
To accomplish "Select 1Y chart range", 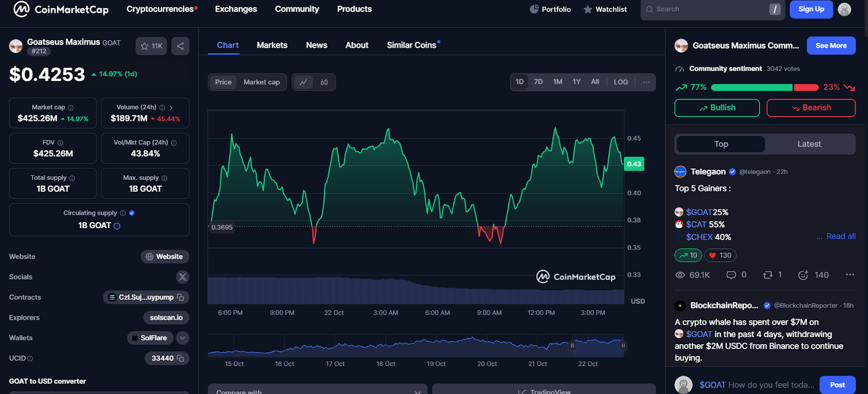I will click(x=576, y=82).
